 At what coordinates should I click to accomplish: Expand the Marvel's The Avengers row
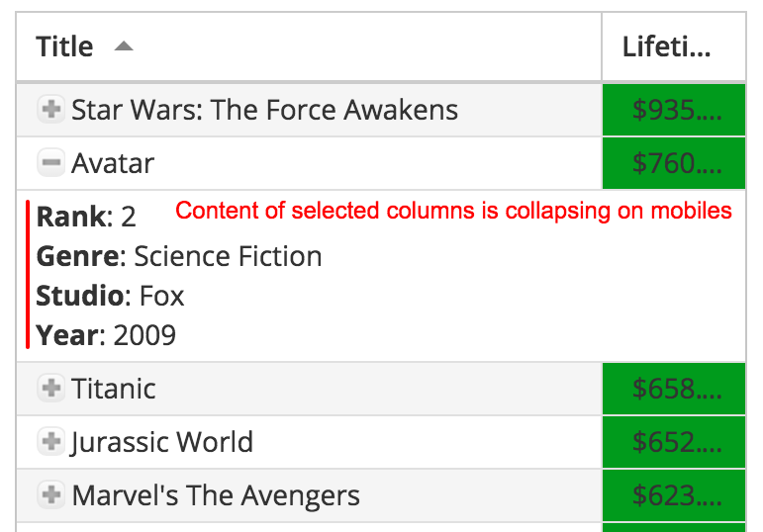[x=51, y=495]
